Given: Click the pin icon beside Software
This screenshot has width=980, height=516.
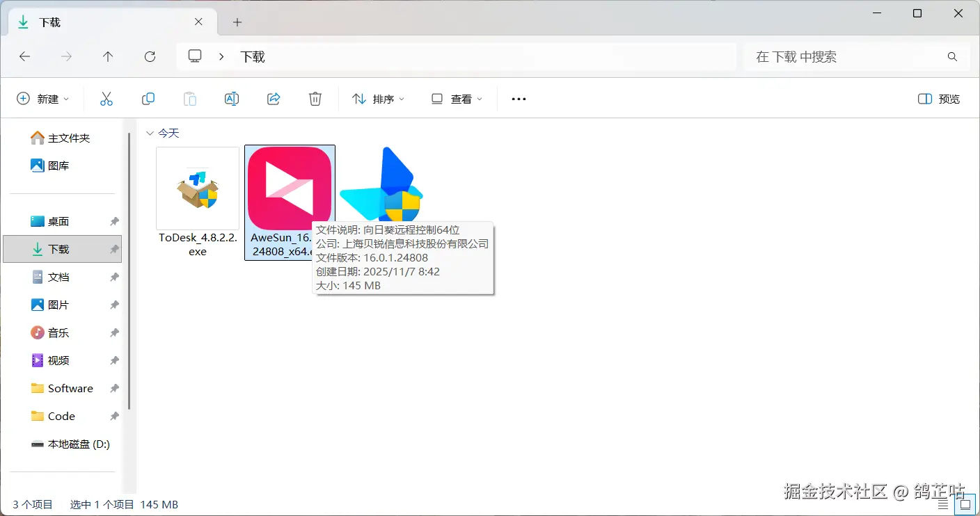Looking at the screenshot, I should coord(114,388).
